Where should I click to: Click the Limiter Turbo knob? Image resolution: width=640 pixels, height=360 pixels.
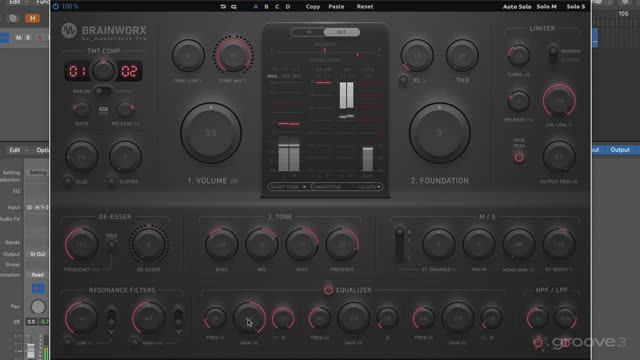pyautogui.click(x=519, y=55)
